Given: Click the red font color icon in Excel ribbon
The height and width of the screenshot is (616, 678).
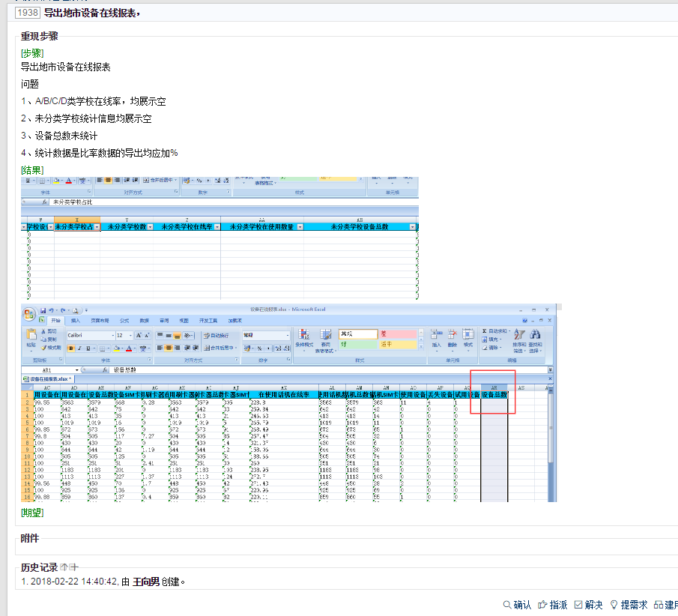Looking at the screenshot, I should [129, 348].
